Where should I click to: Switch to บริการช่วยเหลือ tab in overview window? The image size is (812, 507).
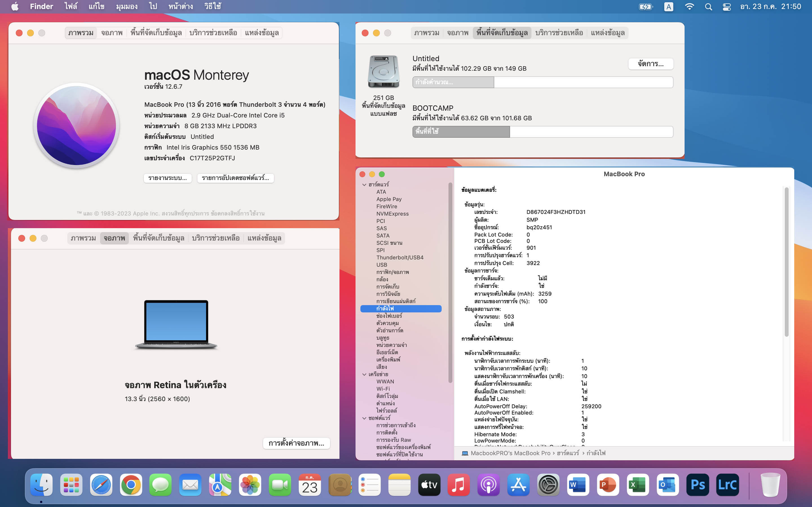(x=213, y=33)
